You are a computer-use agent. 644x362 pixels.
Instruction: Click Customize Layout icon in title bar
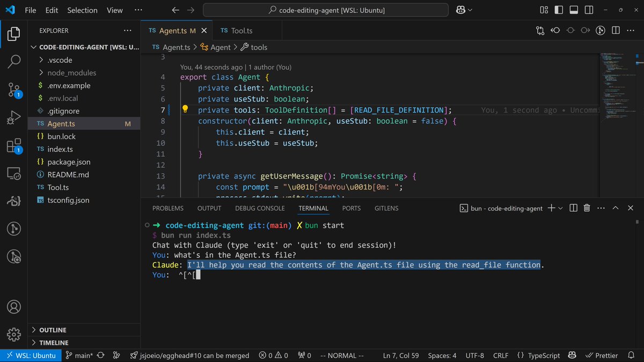(x=544, y=10)
